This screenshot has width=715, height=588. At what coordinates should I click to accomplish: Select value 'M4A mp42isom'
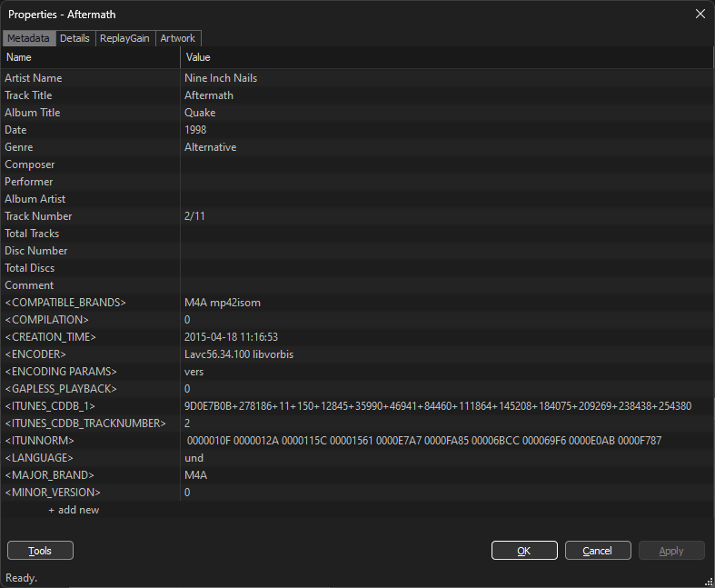pyautogui.click(x=223, y=303)
